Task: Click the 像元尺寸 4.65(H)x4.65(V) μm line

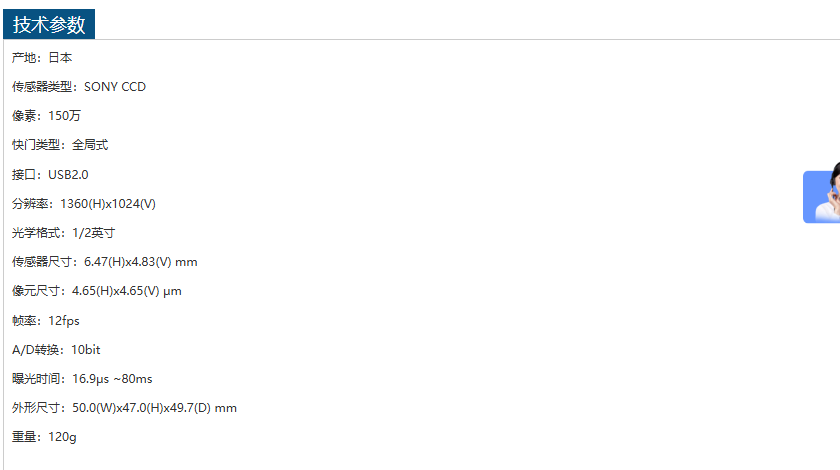Action: (97, 291)
